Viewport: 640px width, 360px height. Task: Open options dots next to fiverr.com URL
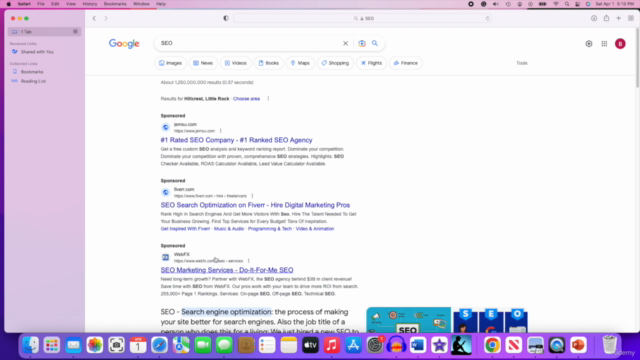(x=252, y=196)
